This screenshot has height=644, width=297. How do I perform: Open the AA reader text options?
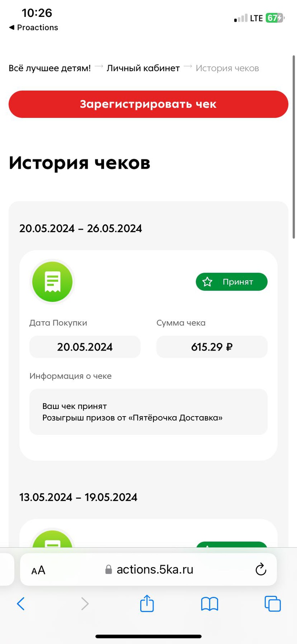point(38,570)
